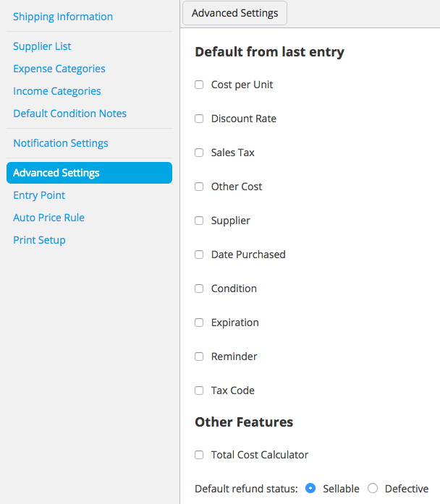Enable the Cost per Unit checkbox
The height and width of the screenshot is (504, 440).
coord(199,85)
